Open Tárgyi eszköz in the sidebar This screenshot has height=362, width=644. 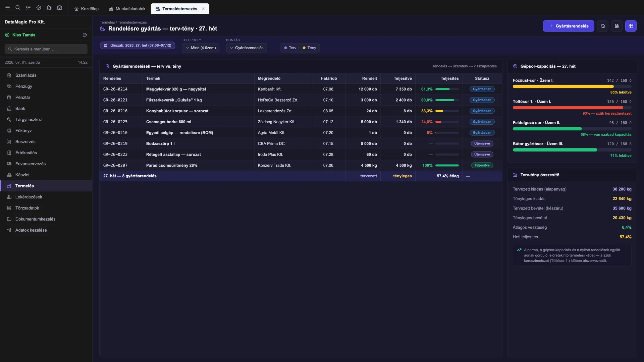46,120
